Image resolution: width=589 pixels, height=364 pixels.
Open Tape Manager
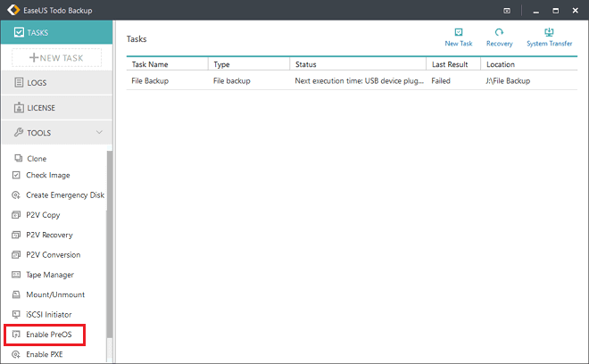point(50,275)
